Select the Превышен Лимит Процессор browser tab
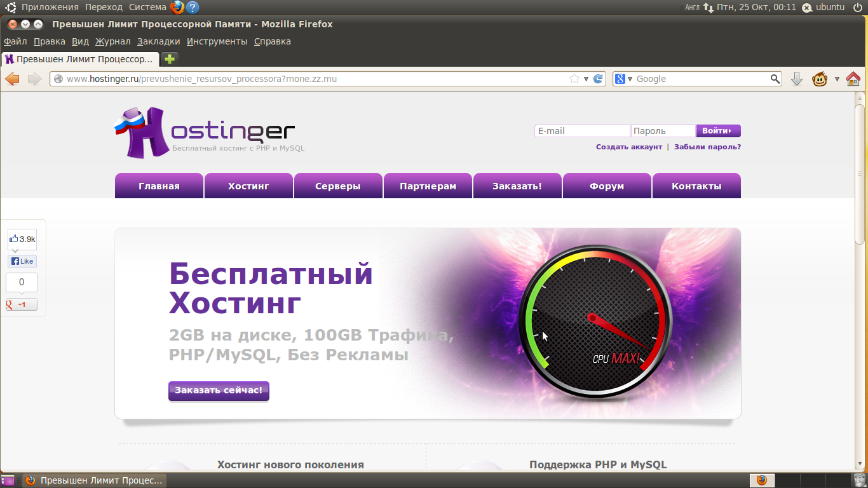The image size is (868, 488). [x=79, y=59]
